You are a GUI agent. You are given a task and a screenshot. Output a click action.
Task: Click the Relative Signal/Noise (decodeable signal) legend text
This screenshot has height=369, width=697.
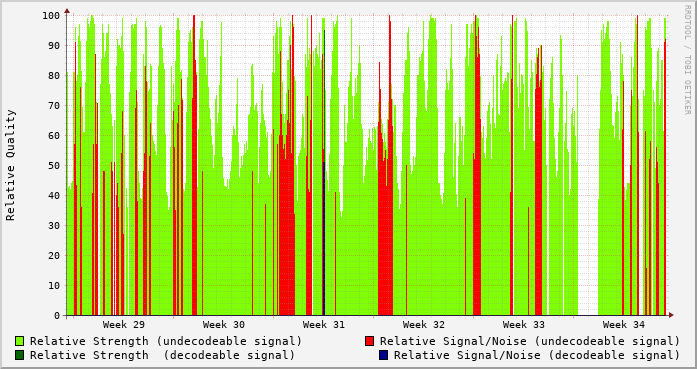(537, 355)
